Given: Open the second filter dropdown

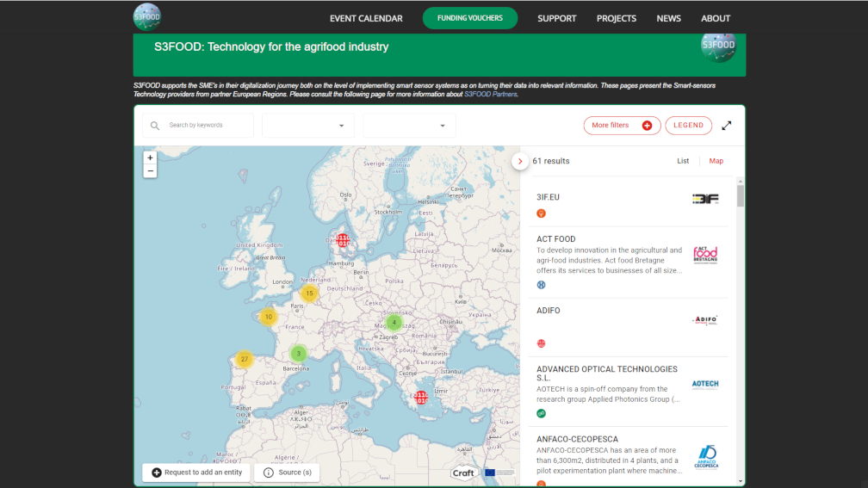Looking at the screenshot, I should [409, 126].
